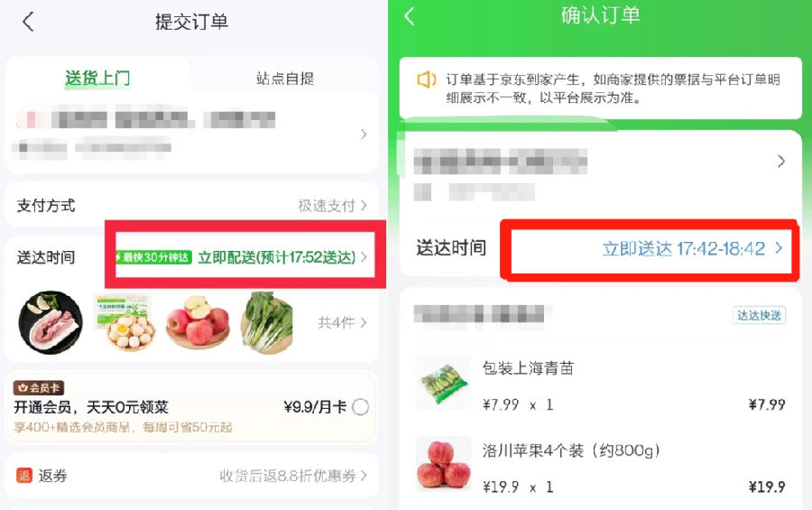
Task: Tap the 达达快送 delivery tag
Action: pyautogui.click(x=759, y=315)
